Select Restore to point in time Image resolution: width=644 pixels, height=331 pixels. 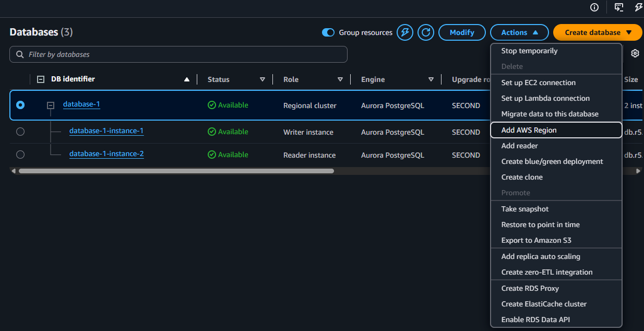tap(556, 224)
